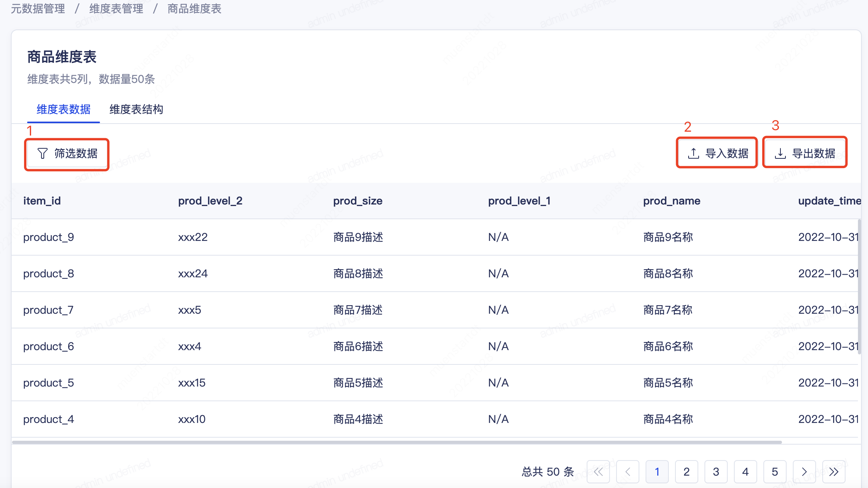Viewport: 868px width, 488px height.
Task: Click the 商品9描述 cell
Action: tap(358, 237)
